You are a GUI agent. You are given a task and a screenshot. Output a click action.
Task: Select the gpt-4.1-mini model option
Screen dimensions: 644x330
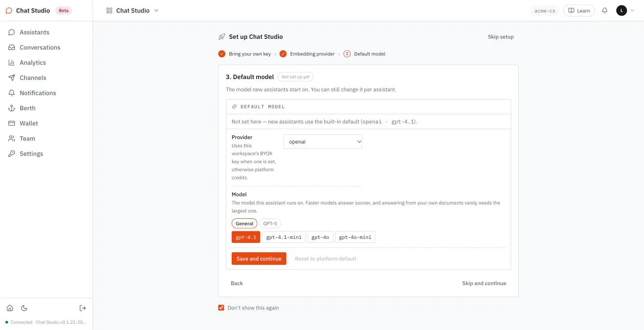click(284, 237)
